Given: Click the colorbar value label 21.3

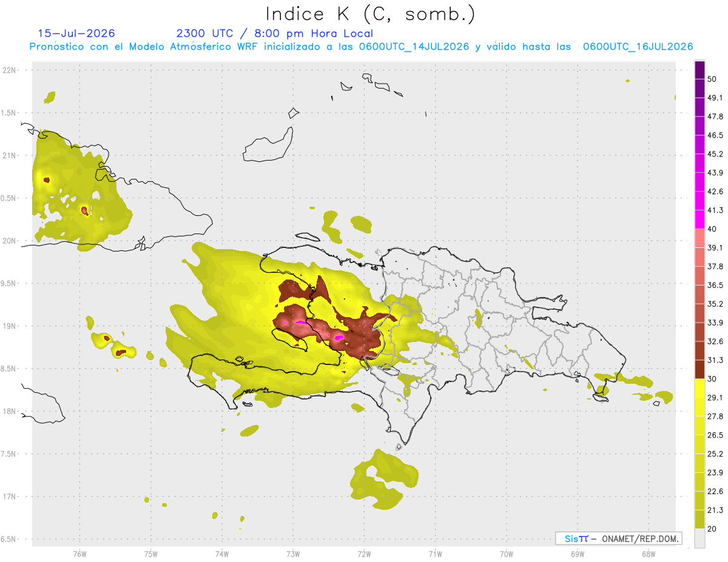Looking at the screenshot, I should click(x=715, y=510).
